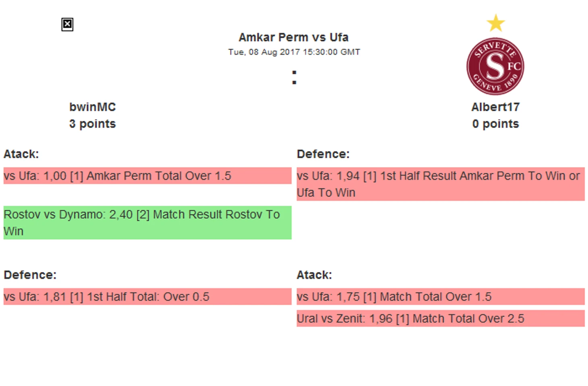Select the bwinMC player name
Screen dimensions: 588x386
click(92, 107)
